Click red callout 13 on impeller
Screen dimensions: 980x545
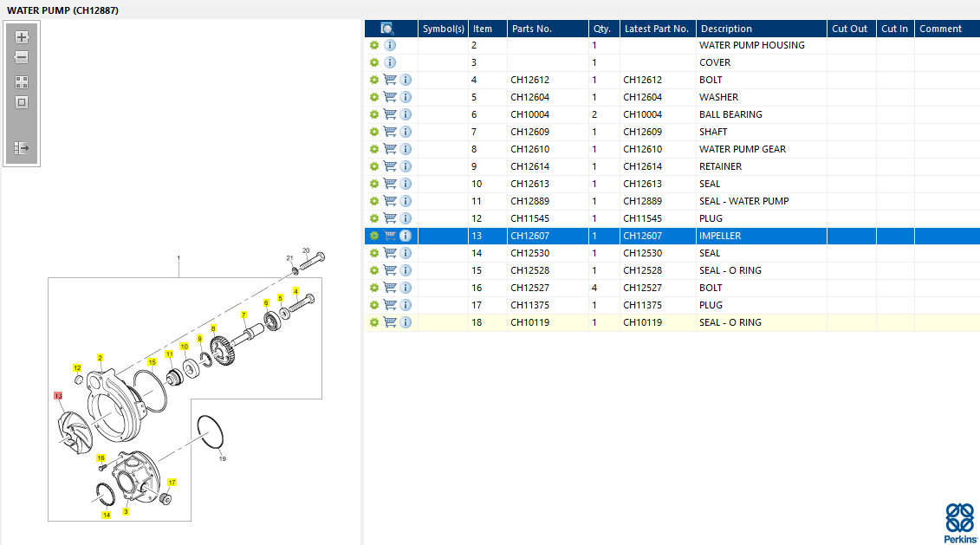58,396
